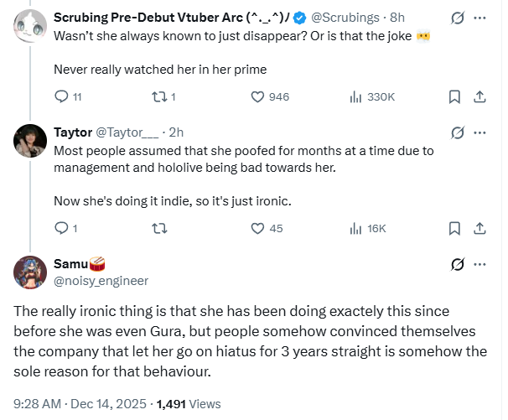Like the Scrubings tweet with 946 likes
Viewport: 508px width, 420px height.
pos(259,96)
